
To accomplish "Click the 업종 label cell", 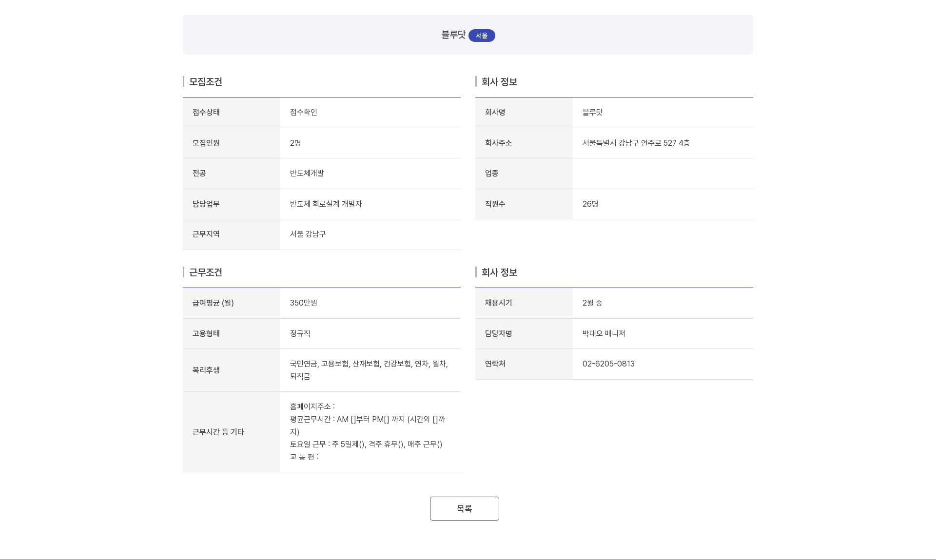I will tap(524, 174).
